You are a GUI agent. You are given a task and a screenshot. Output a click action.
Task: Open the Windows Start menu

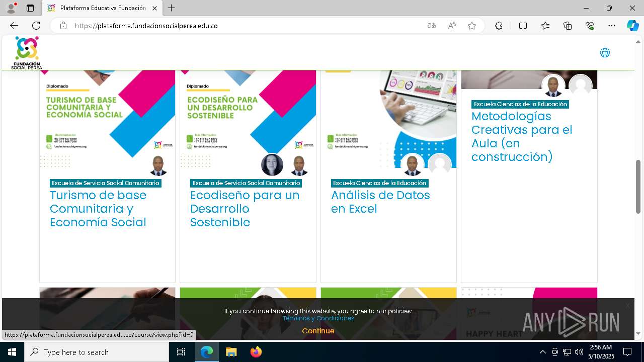click(12, 352)
